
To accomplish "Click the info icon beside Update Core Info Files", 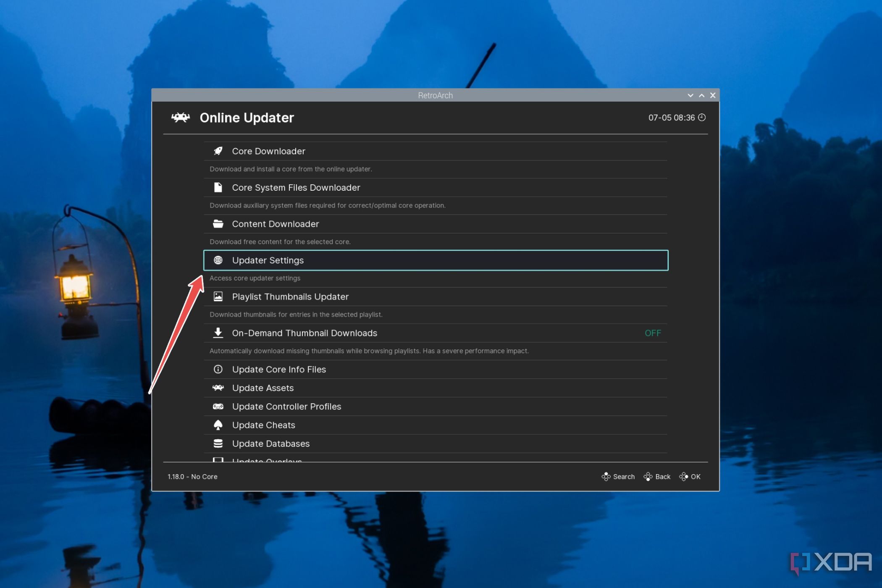I will [x=218, y=369].
